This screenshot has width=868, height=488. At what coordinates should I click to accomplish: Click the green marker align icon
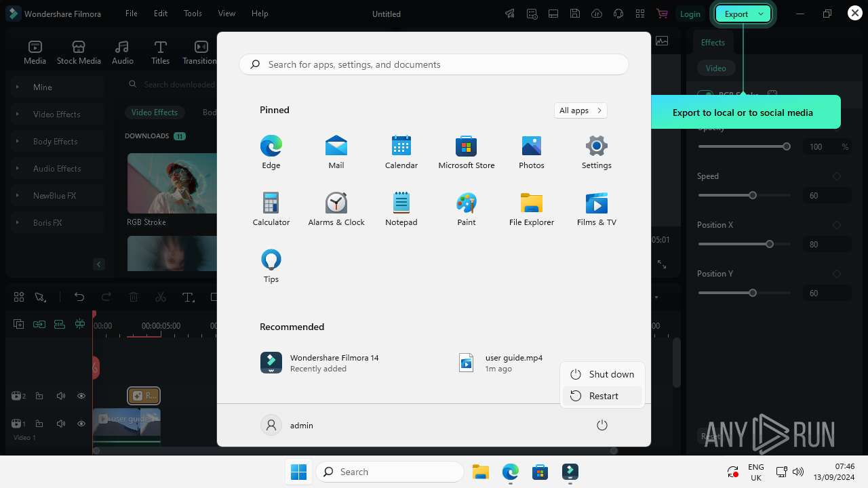80,325
